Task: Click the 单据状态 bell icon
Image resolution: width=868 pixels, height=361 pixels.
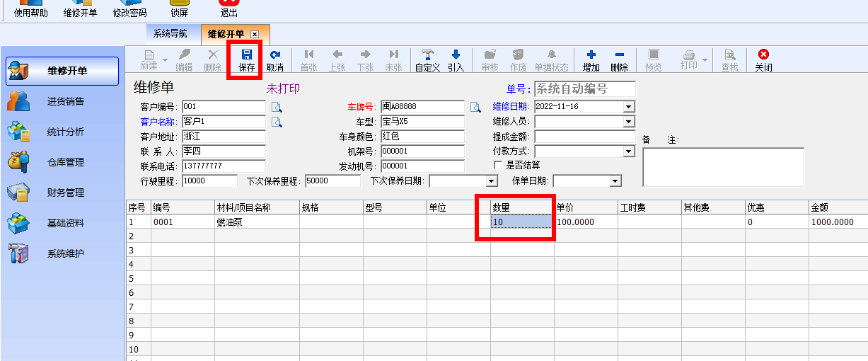Action: tap(551, 55)
